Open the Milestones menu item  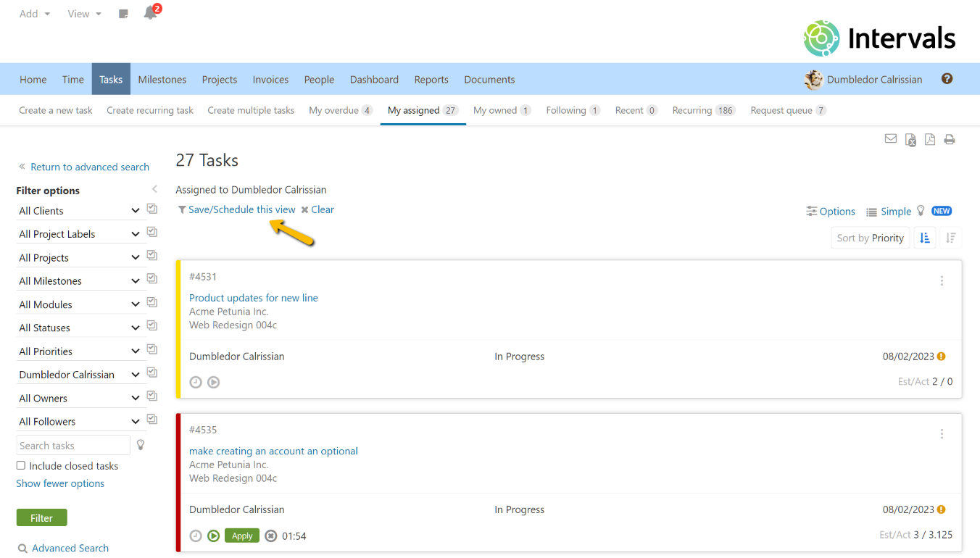[162, 80]
